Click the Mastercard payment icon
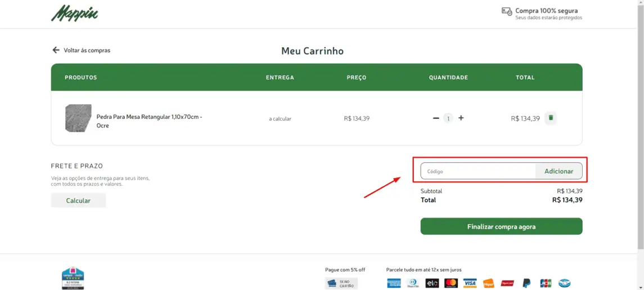The width and height of the screenshot is (644, 290). [x=451, y=283]
